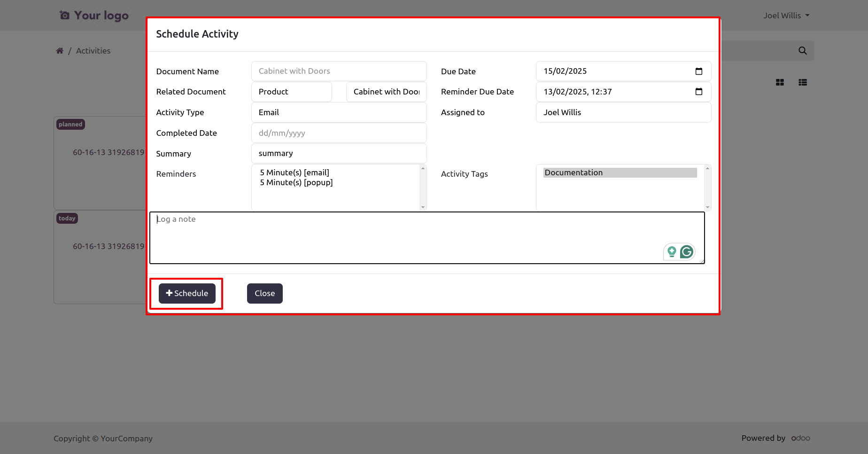Click the Schedule button
This screenshot has height=454, width=868.
pos(187,293)
